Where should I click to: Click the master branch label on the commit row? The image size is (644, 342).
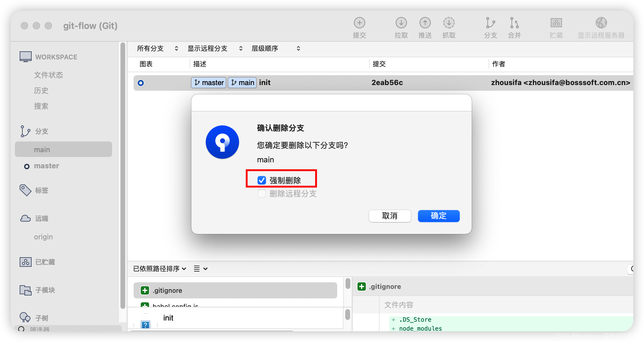pos(209,83)
